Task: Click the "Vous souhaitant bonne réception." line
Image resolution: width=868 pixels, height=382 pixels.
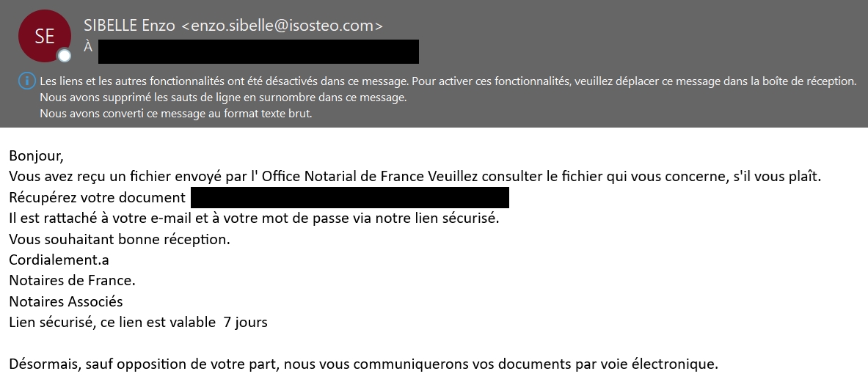Action: coord(120,239)
